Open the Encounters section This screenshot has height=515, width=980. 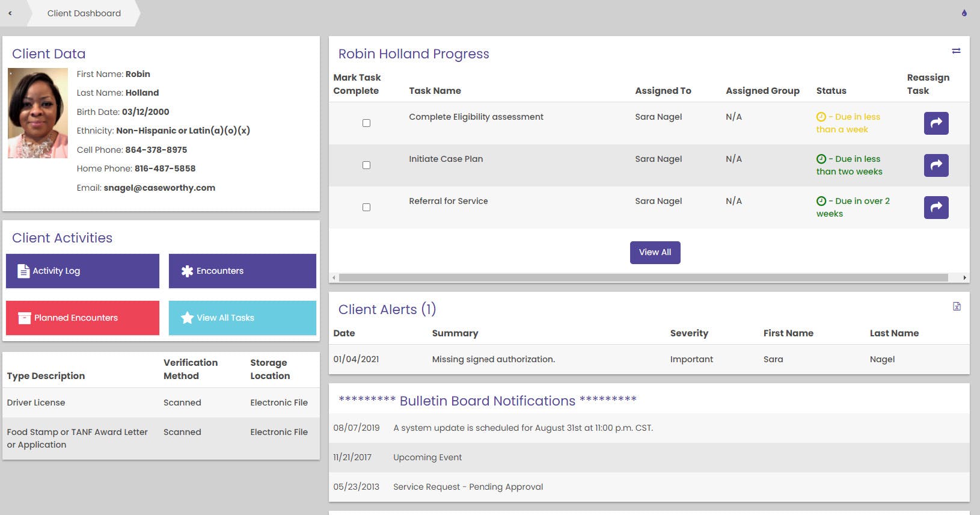[x=242, y=271]
